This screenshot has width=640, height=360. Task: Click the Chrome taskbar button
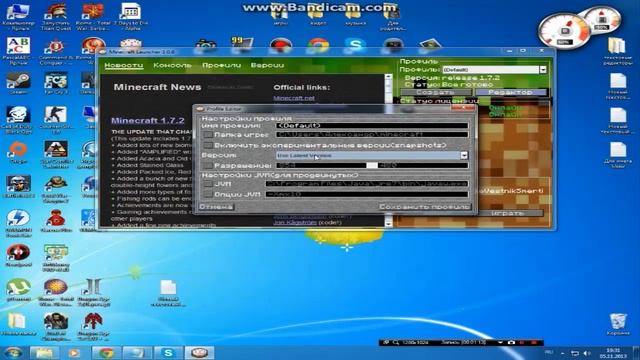click(106, 353)
